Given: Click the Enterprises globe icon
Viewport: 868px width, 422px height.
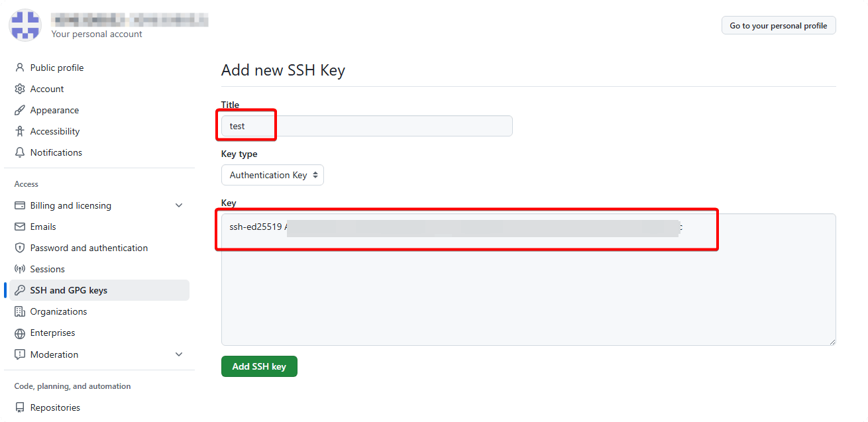Looking at the screenshot, I should coord(19,333).
